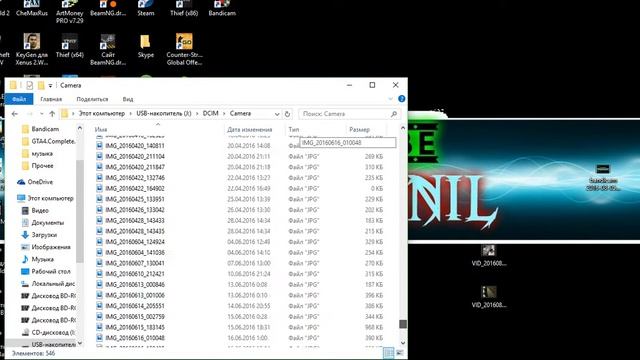Select Прочее folder in navigation pane
640x360 pixels.
[x=38, y=166]
